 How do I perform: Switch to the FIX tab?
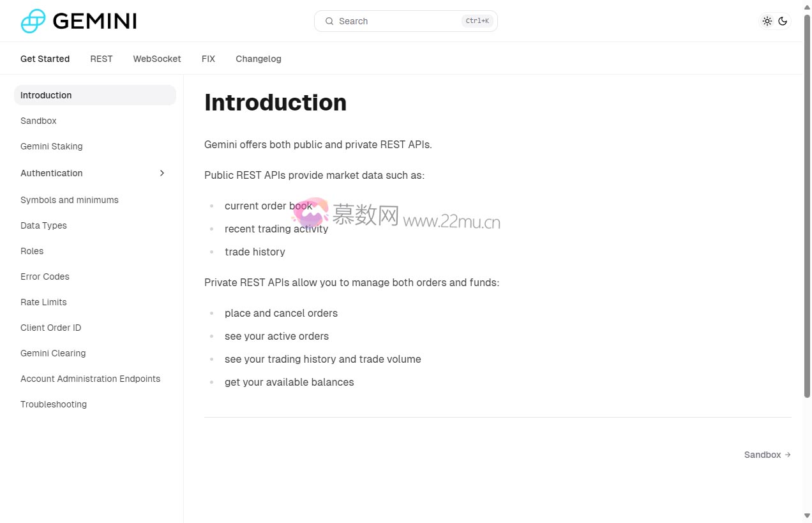[208, 59]
